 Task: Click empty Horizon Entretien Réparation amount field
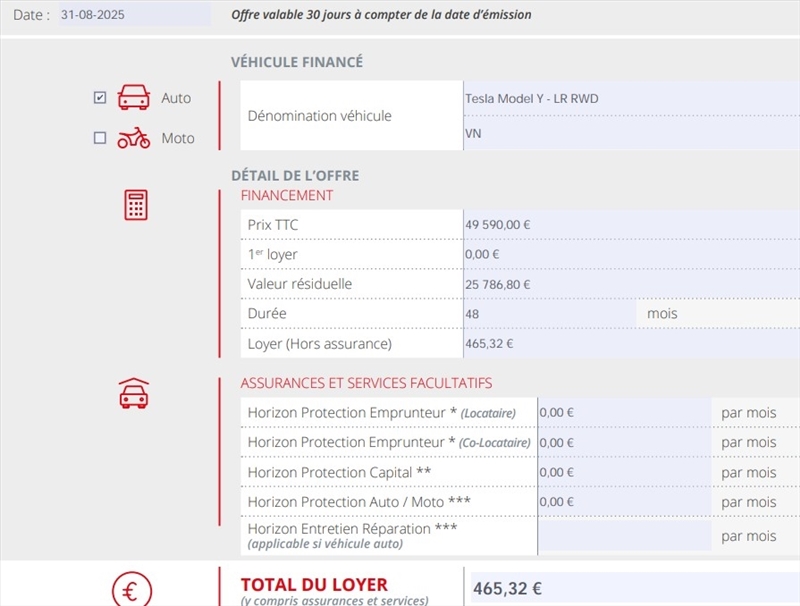point(625,536)
